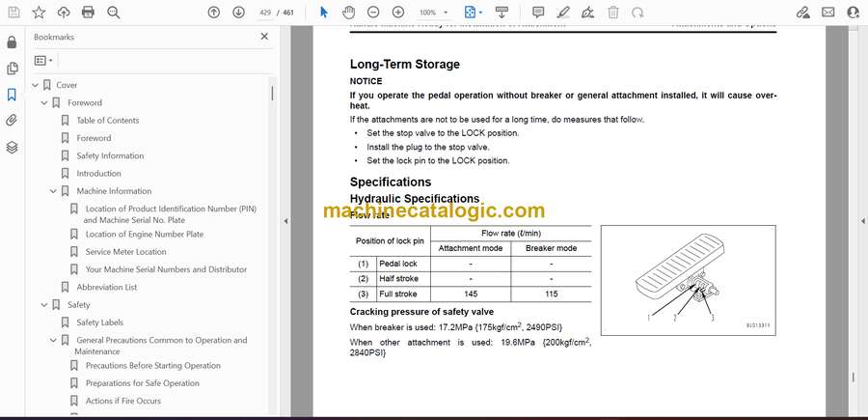Select the highlight text pen
This screenshot has width=868, height=420.
tap(563, 13)
